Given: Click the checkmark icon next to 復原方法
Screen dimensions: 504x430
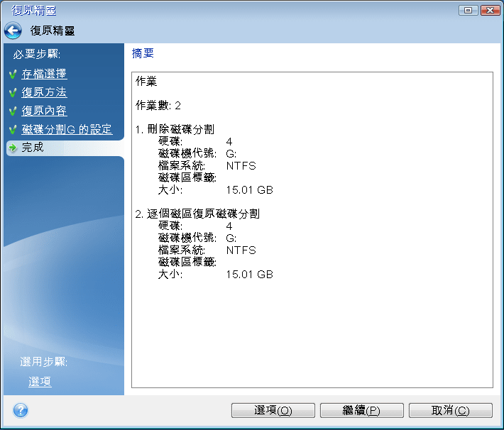Looking at the screenshot, I should pos(13,92).
